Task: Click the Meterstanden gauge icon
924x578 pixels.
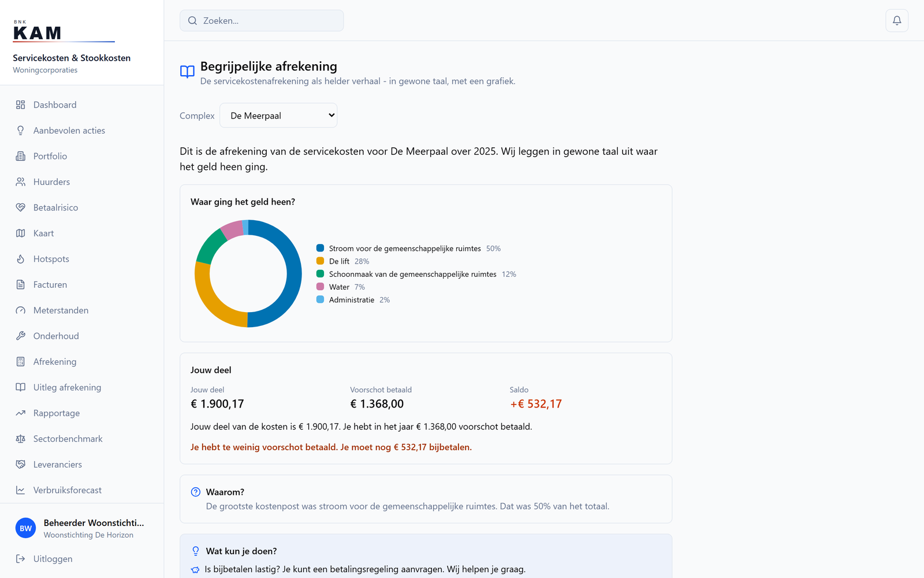Action: click(21, 310)
